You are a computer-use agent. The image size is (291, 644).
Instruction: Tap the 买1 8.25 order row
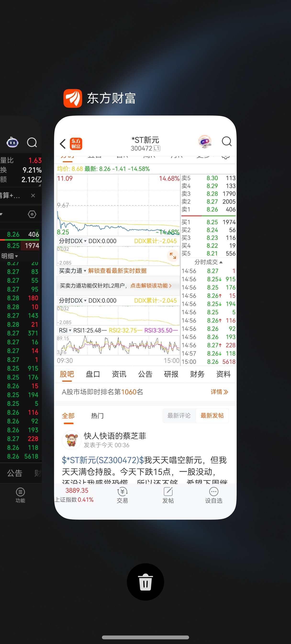click(208, 222)
